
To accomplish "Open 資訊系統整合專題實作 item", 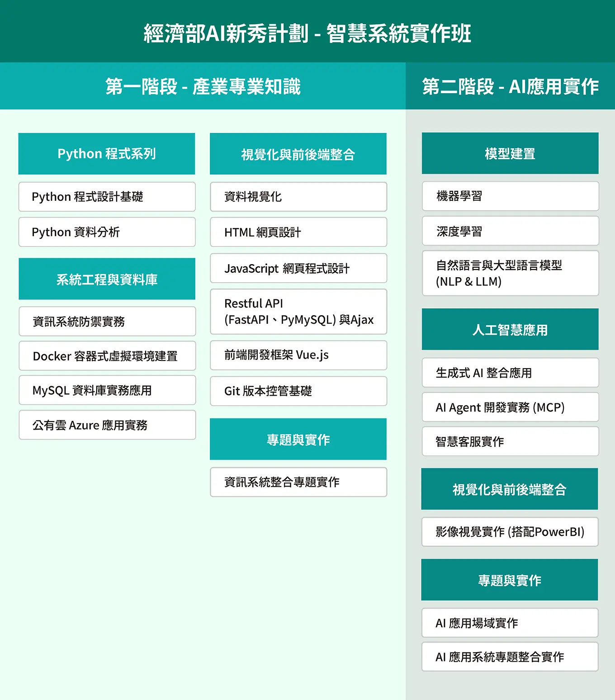I will pos(298,482).
